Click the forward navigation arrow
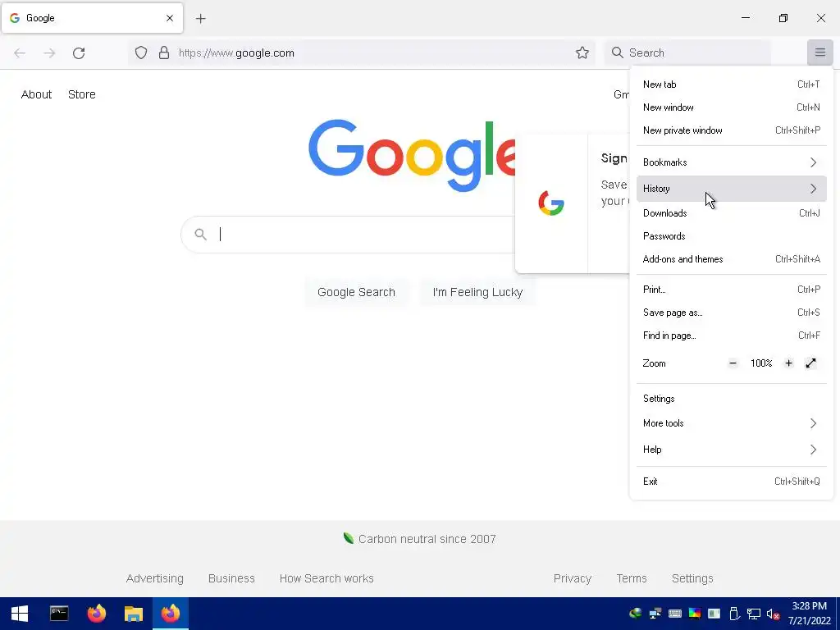This screenshot has width=840, height=630. click(49, 53)
